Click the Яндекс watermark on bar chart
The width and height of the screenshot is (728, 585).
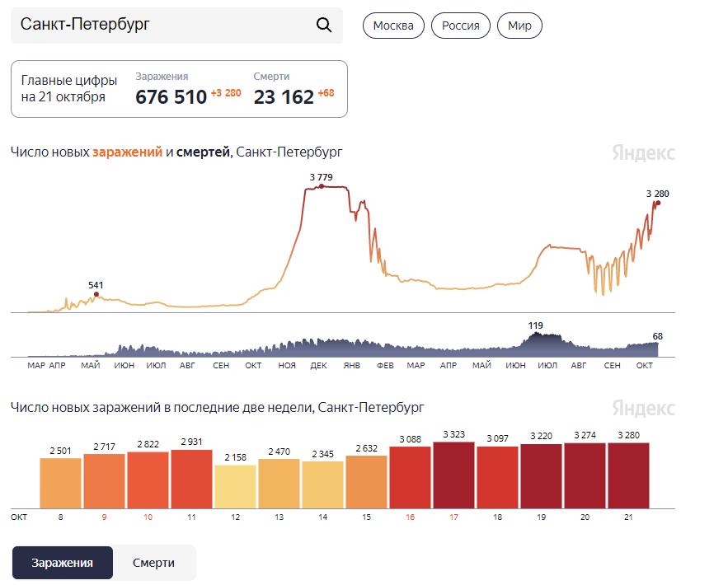pos(643,408)
